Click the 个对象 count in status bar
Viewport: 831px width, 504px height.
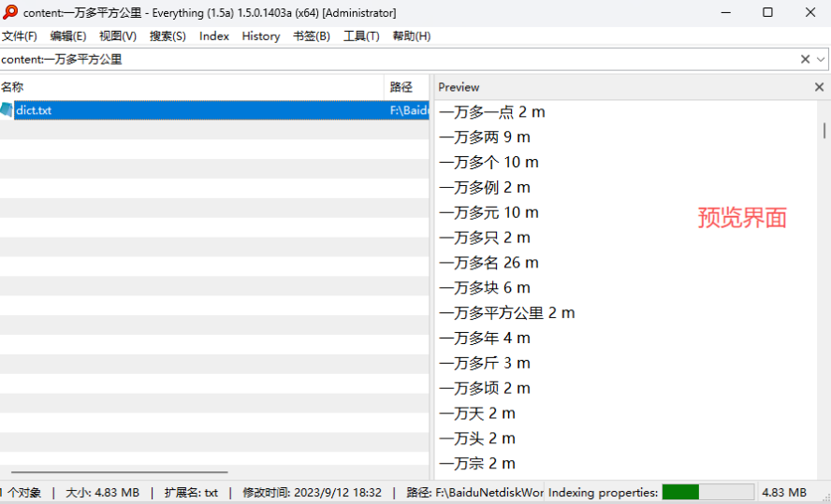tap(21, 493)
